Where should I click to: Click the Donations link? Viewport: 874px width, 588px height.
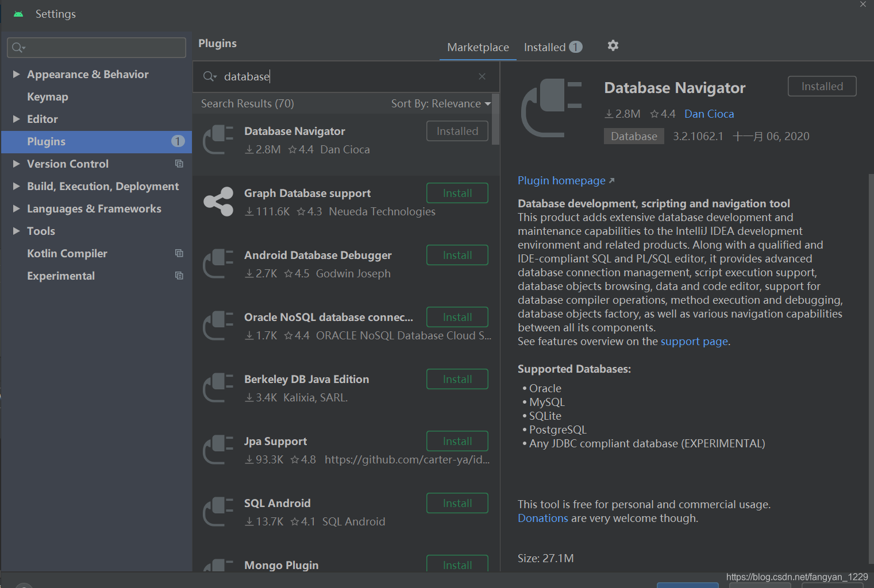coord(542,518)
